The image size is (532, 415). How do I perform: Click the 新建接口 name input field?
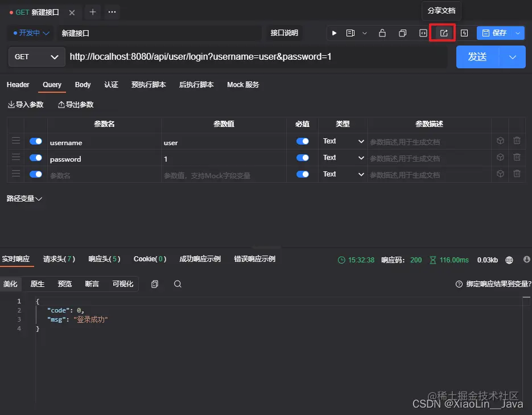point(159,33)
